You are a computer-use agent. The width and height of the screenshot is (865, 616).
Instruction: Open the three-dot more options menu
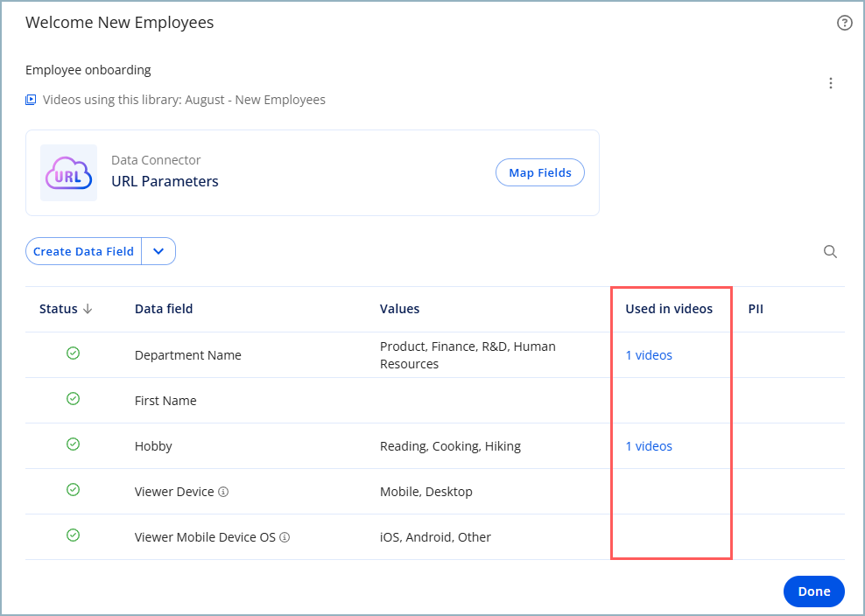click(x=831, y=83)
